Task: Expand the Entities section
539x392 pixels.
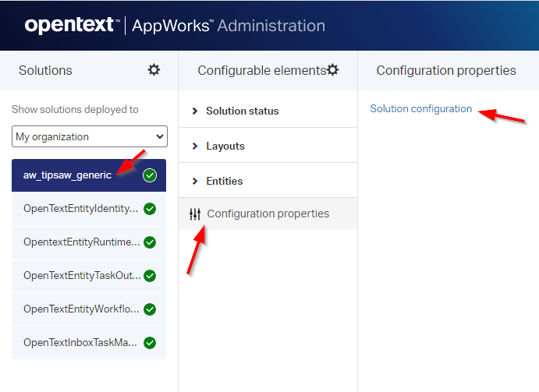Action: 224,181
